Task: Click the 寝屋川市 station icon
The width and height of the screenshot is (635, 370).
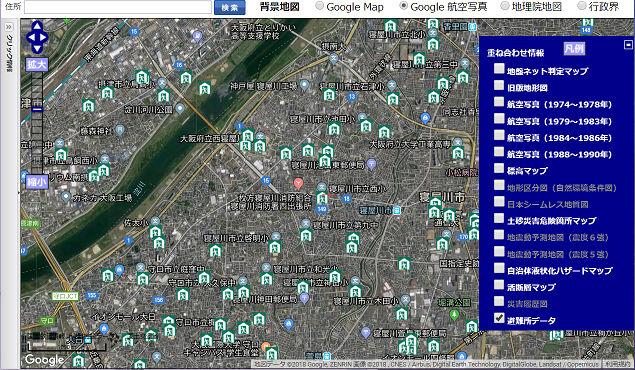Action: pos(397,210)
